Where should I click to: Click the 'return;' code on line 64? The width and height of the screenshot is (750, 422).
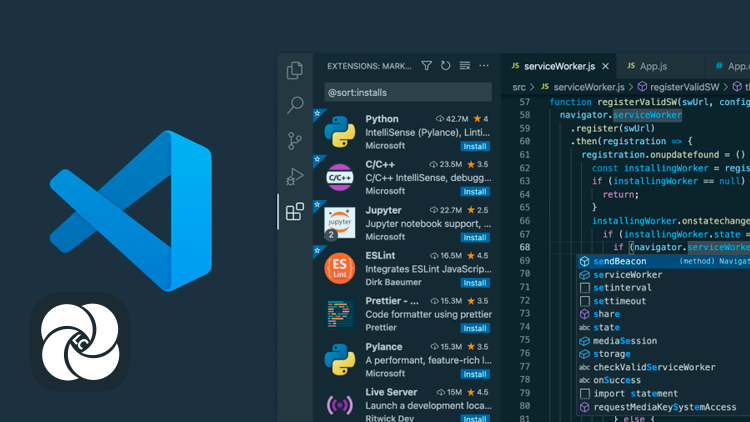620,194
